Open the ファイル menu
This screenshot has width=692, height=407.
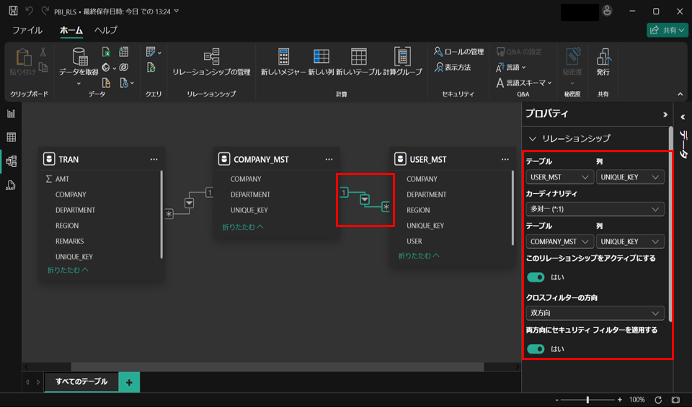pos(27,31)
